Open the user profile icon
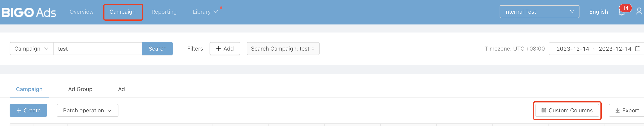The width and height of the screenshot is (644, 126). (x=639, y=11)
